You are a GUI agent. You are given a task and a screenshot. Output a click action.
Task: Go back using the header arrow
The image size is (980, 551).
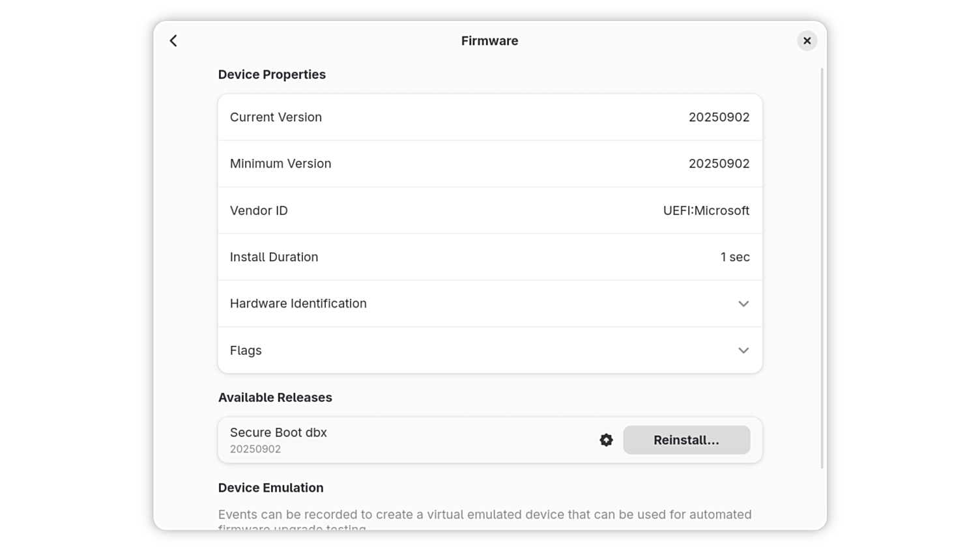pos(173,41)
